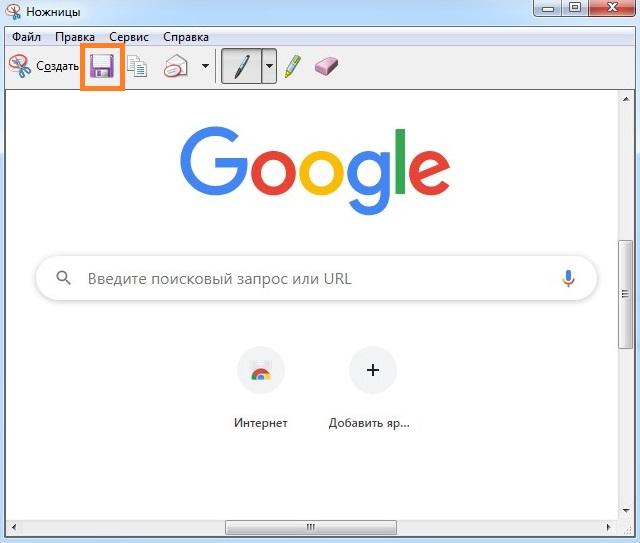
Task: Maximize the Ножницы window
Action: tap(575, 8)
